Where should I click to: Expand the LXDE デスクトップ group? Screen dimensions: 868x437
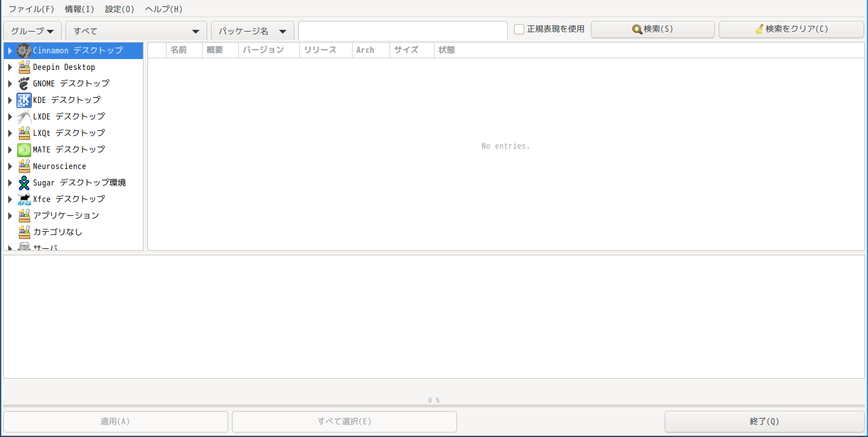click(x=10, y=116)
